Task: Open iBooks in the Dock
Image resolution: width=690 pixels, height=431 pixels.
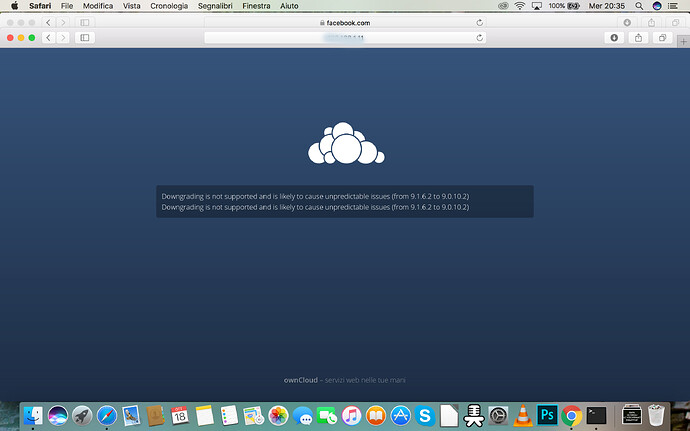Action: pyautogui.click(x=376, y=415)
